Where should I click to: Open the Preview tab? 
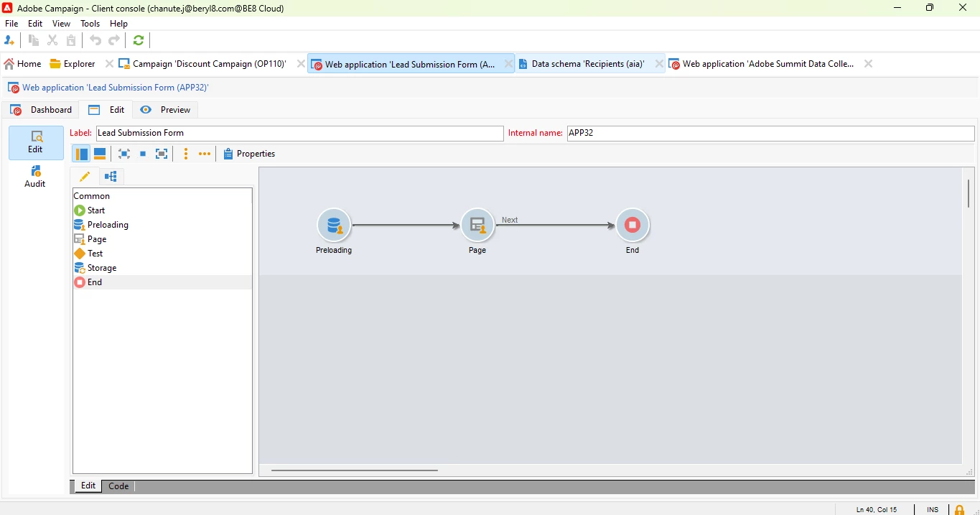pyautogui.click(x=166, y=110)
